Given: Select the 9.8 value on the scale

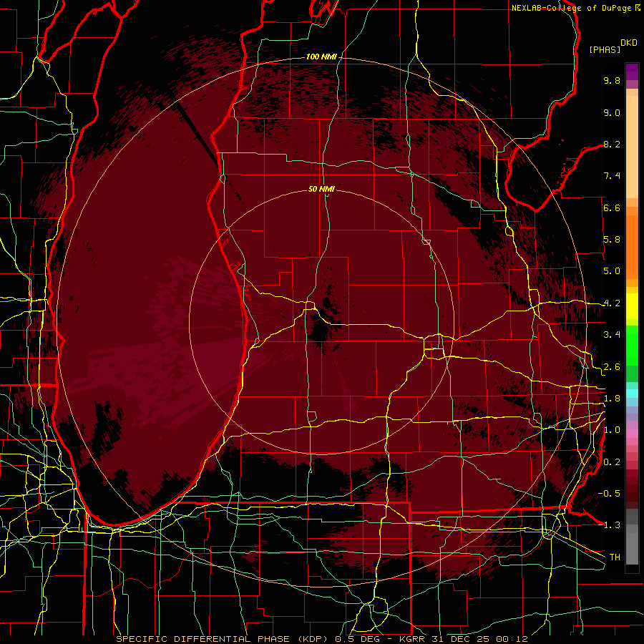Looking at the screenshot, I should coord(612,80).
